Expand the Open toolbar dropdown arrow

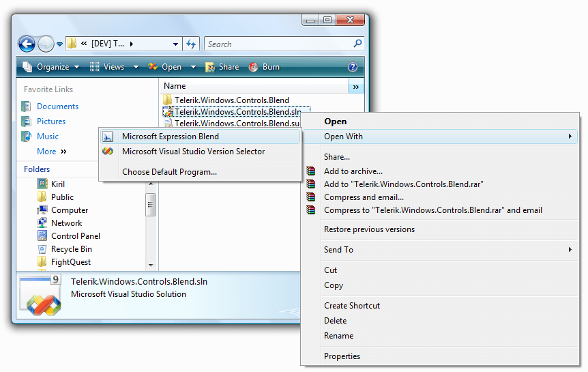click(x=193, y=67)
